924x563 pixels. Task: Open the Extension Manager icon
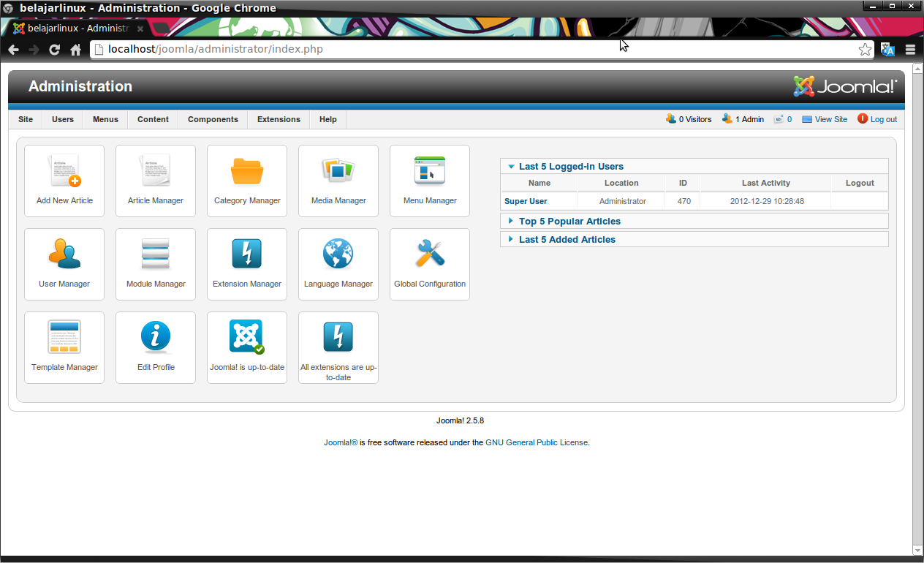point(247,264)
